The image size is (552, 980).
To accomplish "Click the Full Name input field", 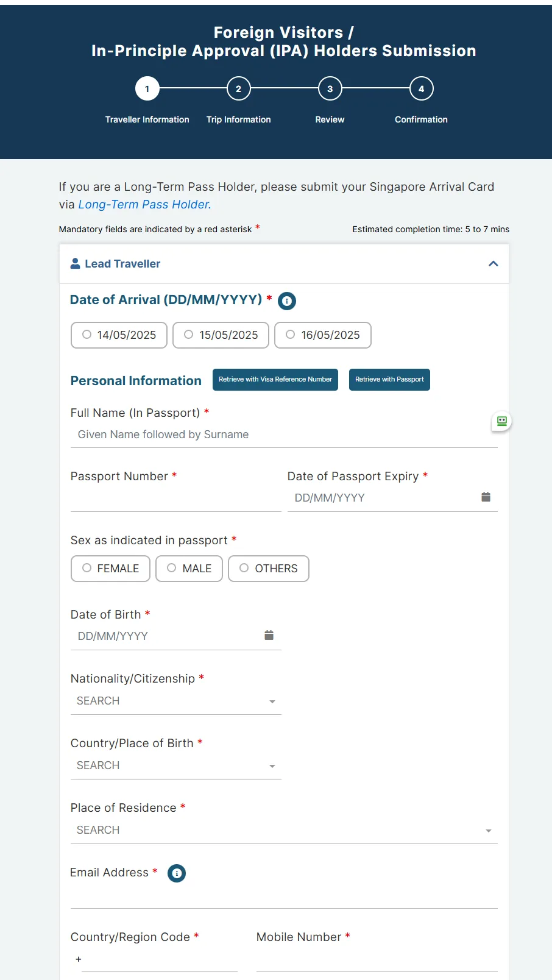I will tap(284, 435).
